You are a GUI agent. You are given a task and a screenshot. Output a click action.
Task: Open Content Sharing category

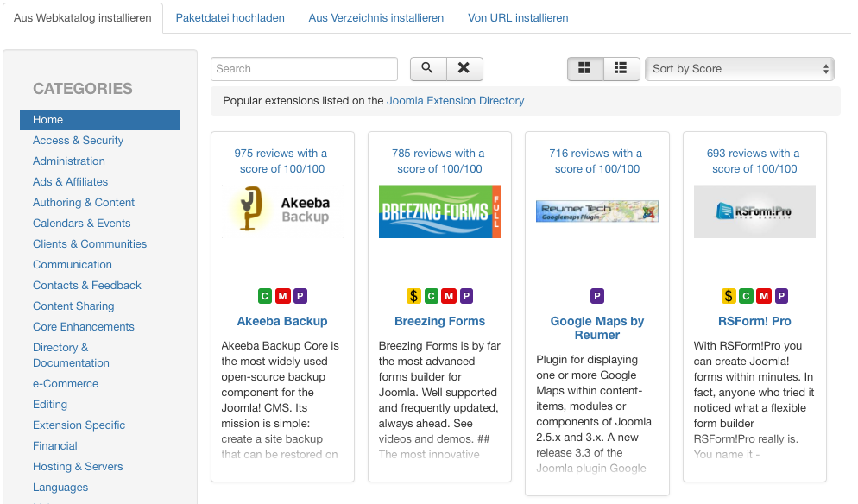point(73,306)
